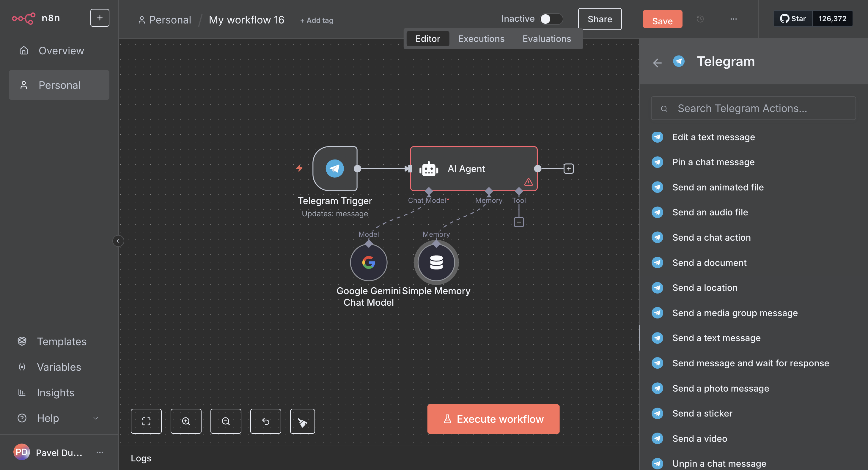Open the Google Gemini Chat Model node
This screenshot has width=868, height=470.
point(368,262)
